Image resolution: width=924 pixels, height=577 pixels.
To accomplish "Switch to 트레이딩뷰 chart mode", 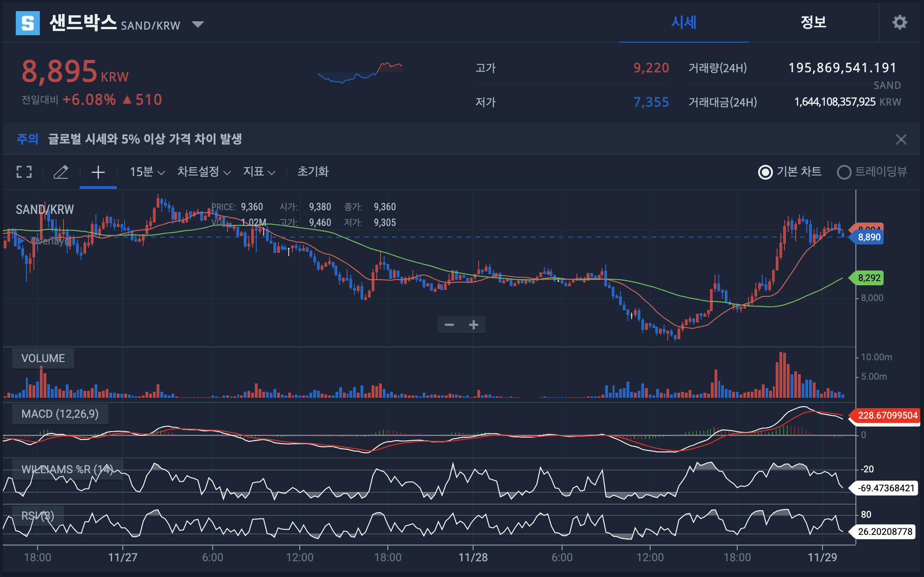I will pyautogui.click(x=844, y=172).
